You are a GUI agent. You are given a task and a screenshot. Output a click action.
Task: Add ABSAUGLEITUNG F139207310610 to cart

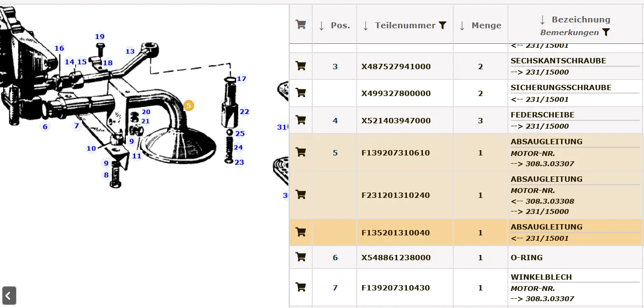[301, 152]
